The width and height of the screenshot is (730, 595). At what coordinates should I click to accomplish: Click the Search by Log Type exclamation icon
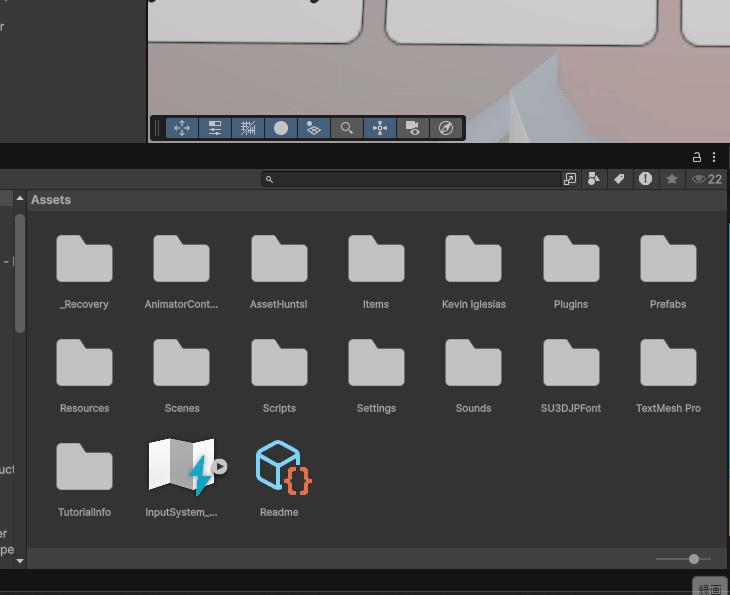coord(645,179)
